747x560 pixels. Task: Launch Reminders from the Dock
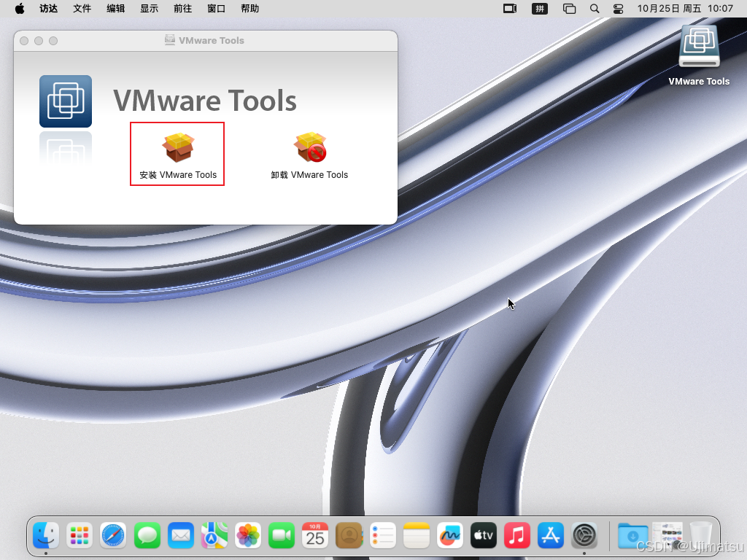[x=382, y=535]
